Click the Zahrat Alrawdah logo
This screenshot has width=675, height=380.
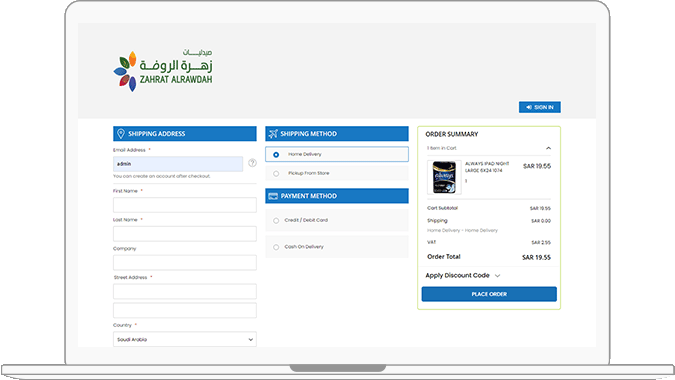pos(163,71)
